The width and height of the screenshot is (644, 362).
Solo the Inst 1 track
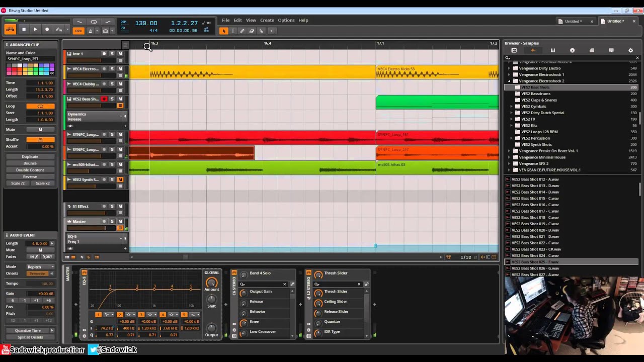112,54
